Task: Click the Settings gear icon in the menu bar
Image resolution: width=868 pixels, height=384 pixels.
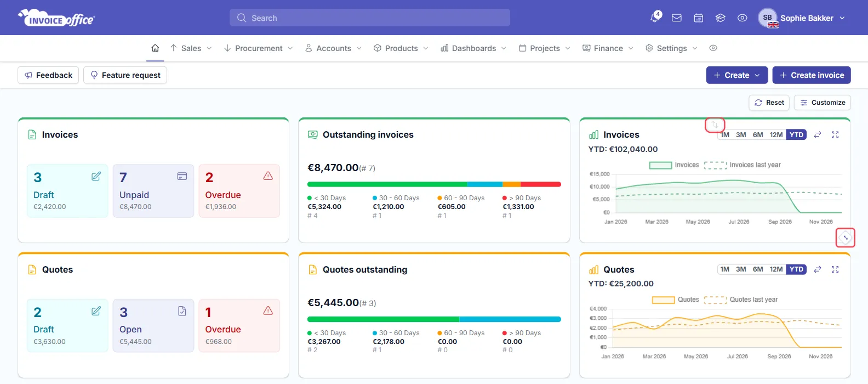Action: pos(649,48)
